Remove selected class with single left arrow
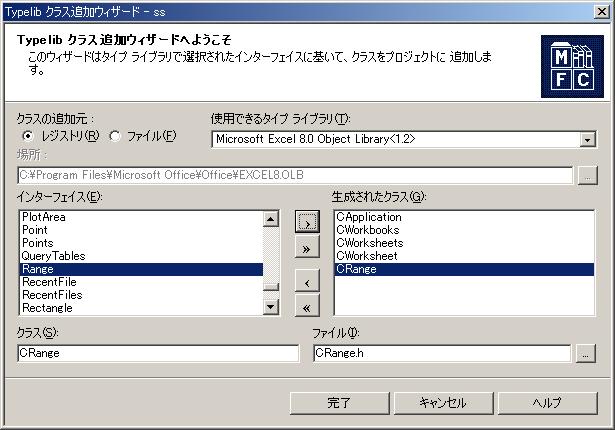The width and height of the screenshot is (615, 430). (307, 281)
